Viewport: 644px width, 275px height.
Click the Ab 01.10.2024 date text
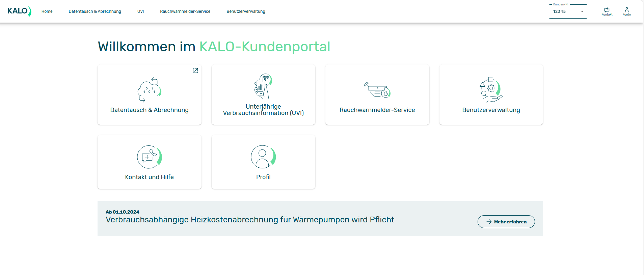[123, 212]
